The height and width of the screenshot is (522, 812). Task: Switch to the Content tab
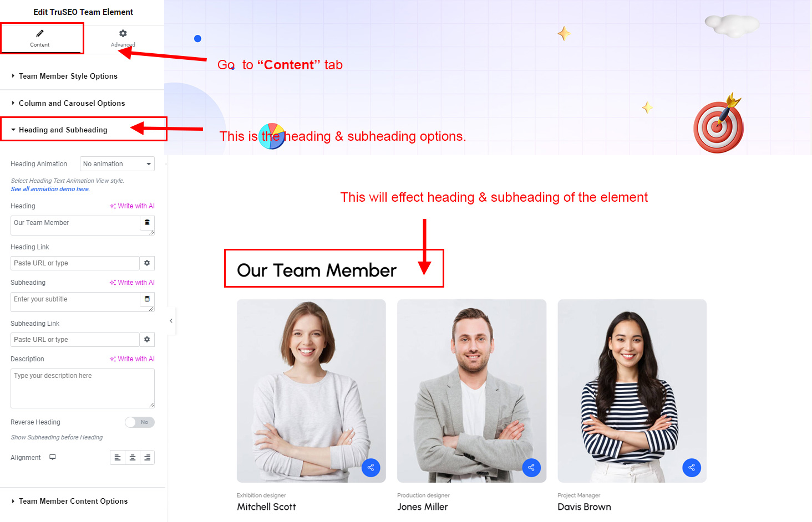[x=40, y=38]
